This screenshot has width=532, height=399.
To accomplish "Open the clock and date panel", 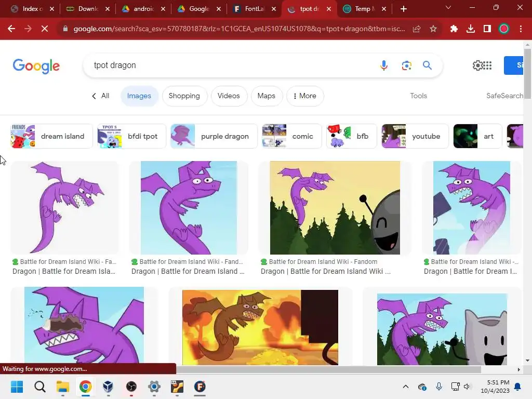I will [495, 387].
